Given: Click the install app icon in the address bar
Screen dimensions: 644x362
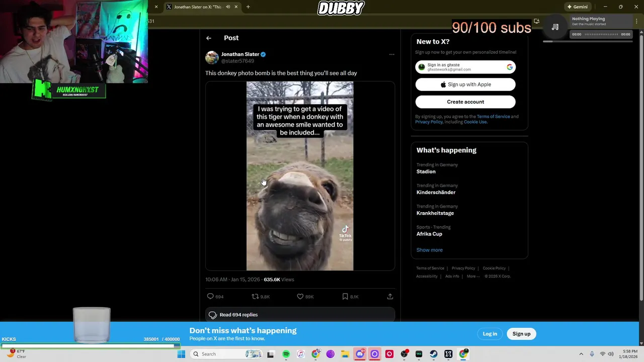Looking at the screenshot, I should click(x=536, y=21).
